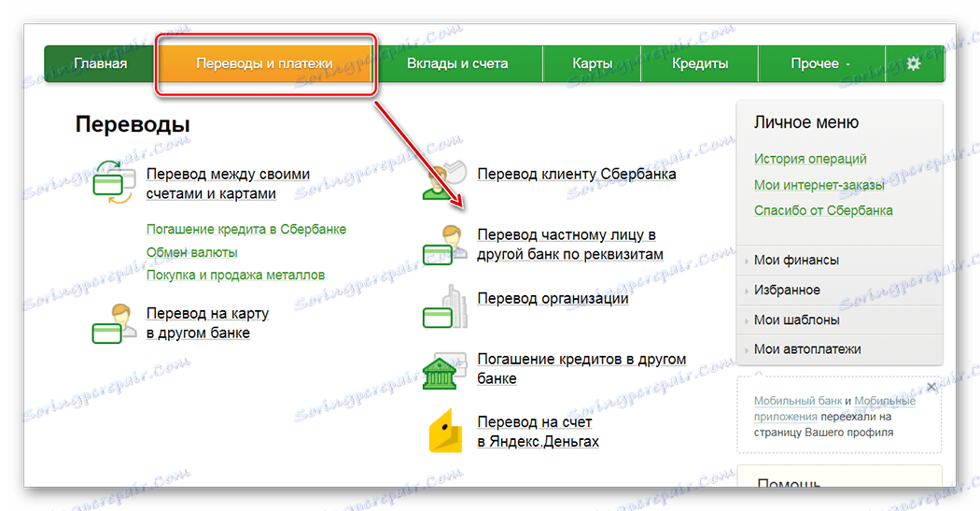Screen dimensions: 980x511
Task: Open the Карты tab
Action: [x=592, y=64]
